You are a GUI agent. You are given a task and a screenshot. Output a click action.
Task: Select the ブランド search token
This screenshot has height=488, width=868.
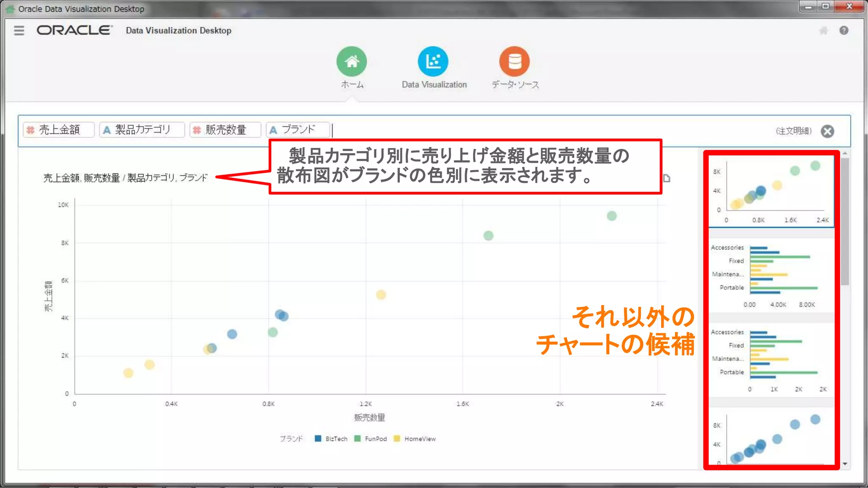(x=298, y=130)
